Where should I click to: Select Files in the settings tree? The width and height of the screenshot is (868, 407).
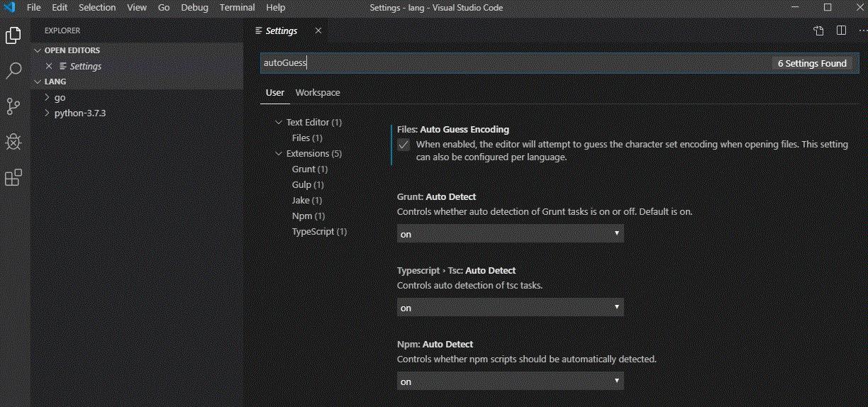tap(307, 138)
